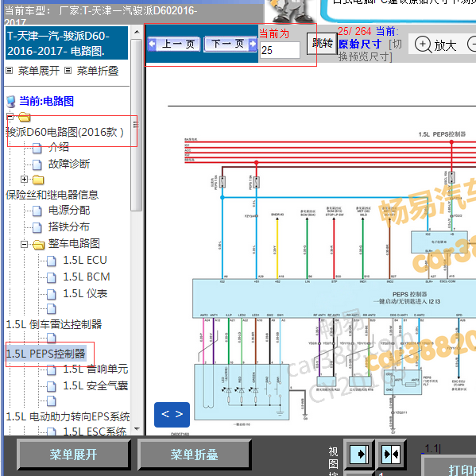The image size is (476, 476).
Task: Go to previous page with 上一页 button
Action: [x=174, y=45]
